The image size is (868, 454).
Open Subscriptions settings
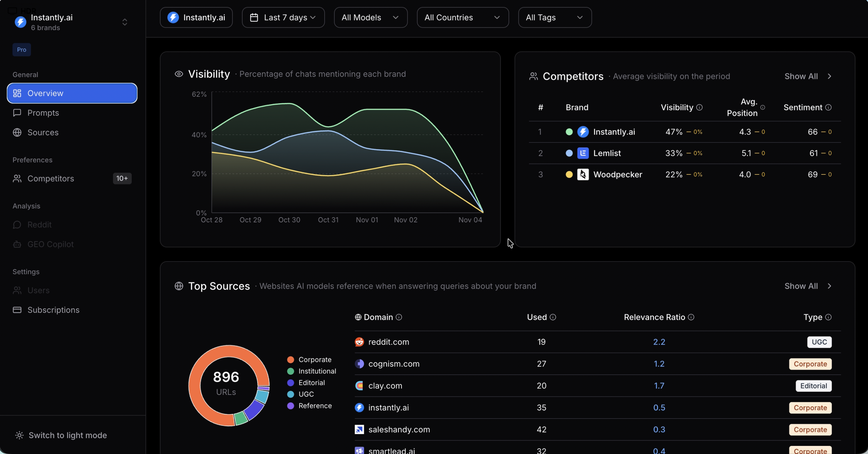(x=72, y=310)
